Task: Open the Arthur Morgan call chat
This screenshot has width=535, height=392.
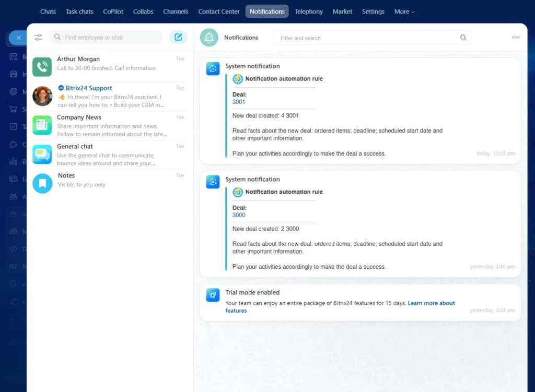Action: 109,66
